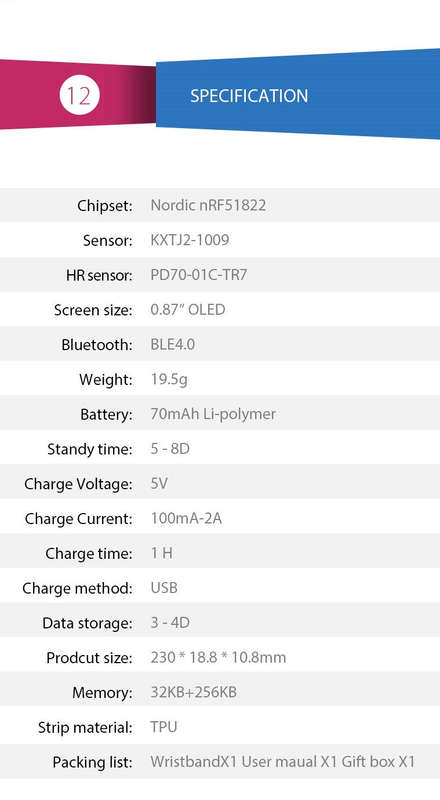Select the BLE4.0 Bluetooth value
This screenshot has height=800, width=440.
tap(173, 344)
